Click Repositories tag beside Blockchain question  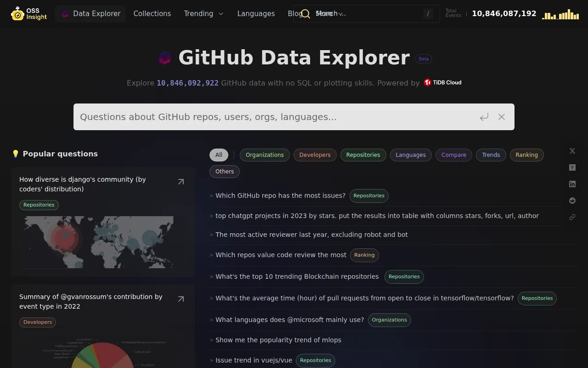pyautogui.click(x=404, y=277)
